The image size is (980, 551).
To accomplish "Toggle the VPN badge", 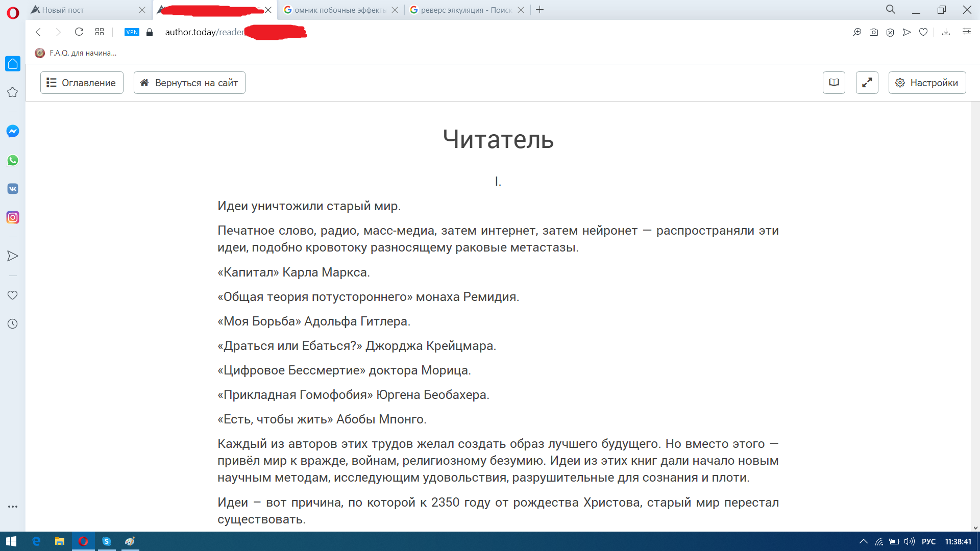I will pos(132,32).
